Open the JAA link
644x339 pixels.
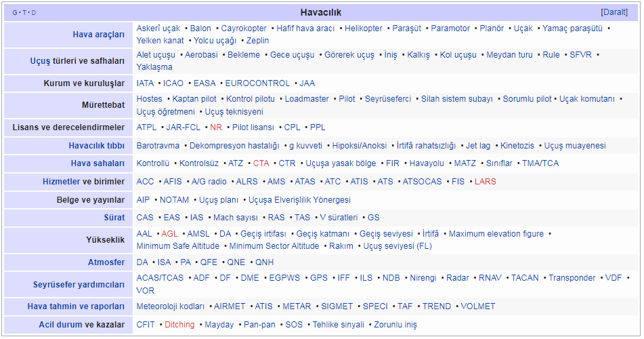tap(307, 83)
